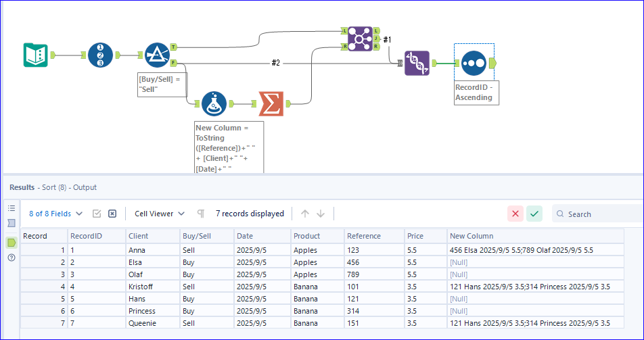Select the Filter annotation [Buy/Sell] = "Sell"

click(x=162, y=84)
